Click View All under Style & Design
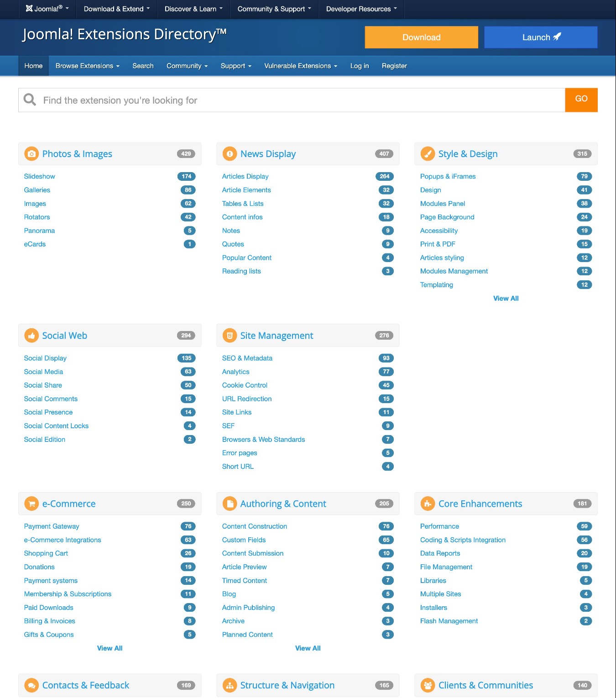Viewport: 616px width, 698px height. [506, 298]
